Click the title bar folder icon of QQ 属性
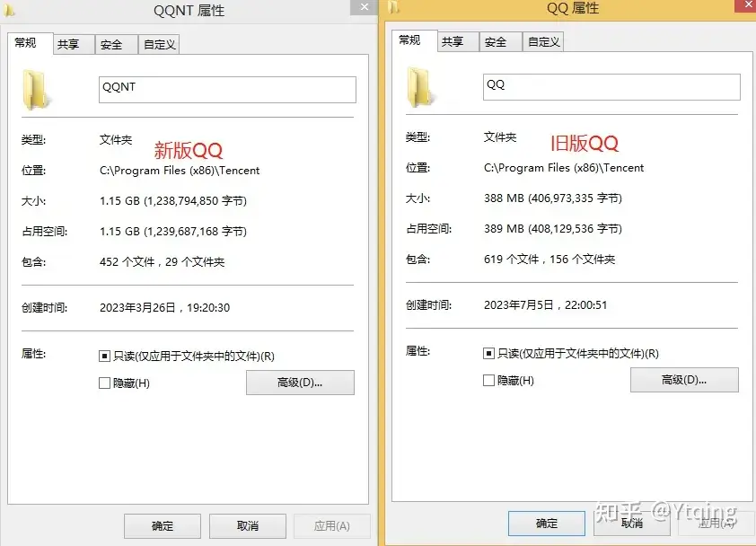Screen dimensions: 756x546 coord(392,7)
